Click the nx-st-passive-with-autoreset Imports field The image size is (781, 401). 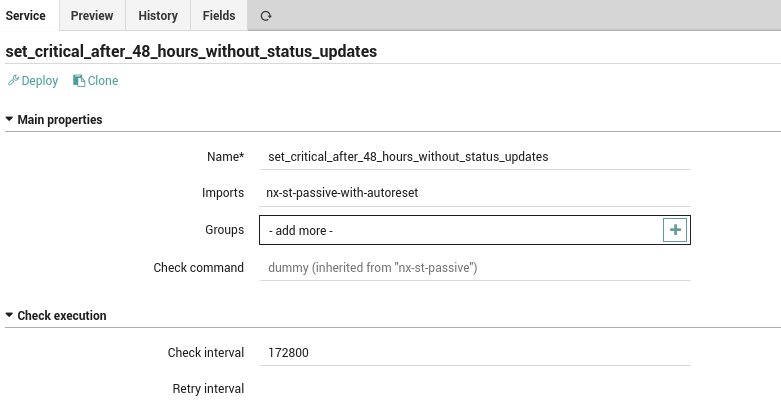click(x=475, y=193)
